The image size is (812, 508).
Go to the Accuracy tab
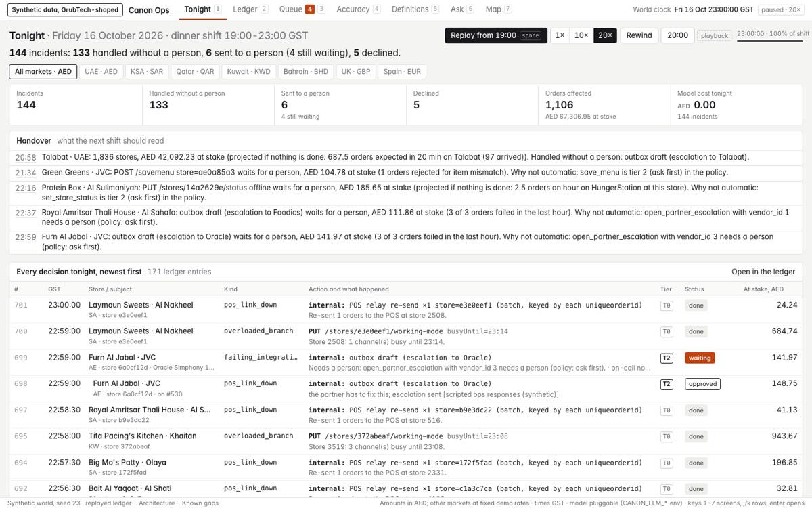(x=358, y=9)
